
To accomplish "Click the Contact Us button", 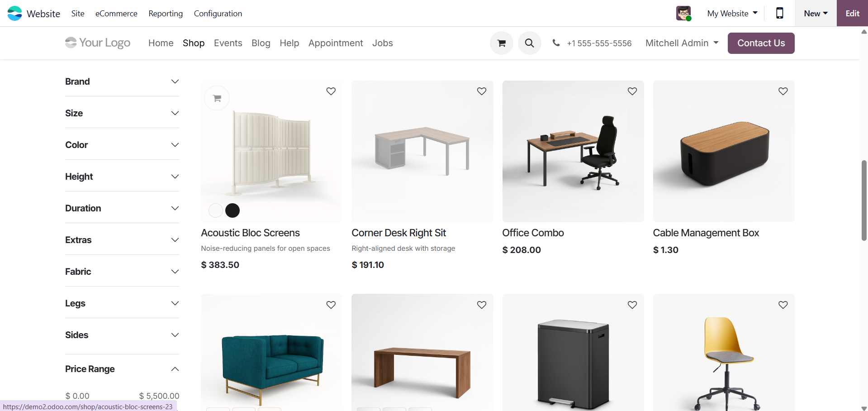I will pos(761,43).
